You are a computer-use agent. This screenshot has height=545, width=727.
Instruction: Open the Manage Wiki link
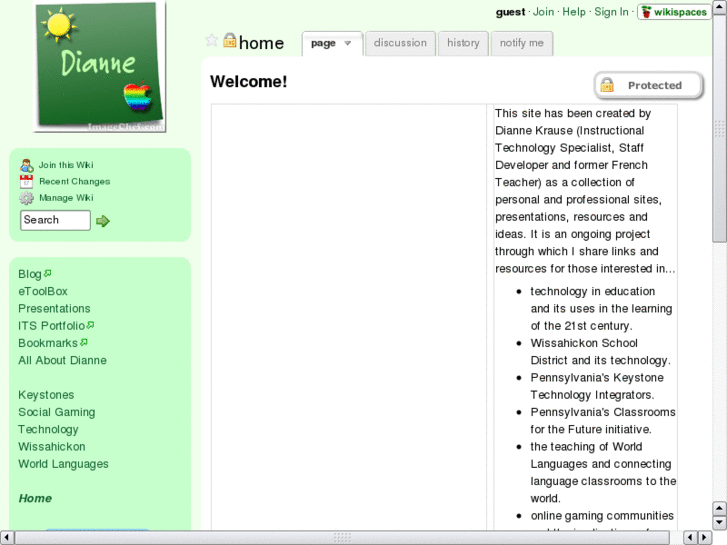coord(66,198)
